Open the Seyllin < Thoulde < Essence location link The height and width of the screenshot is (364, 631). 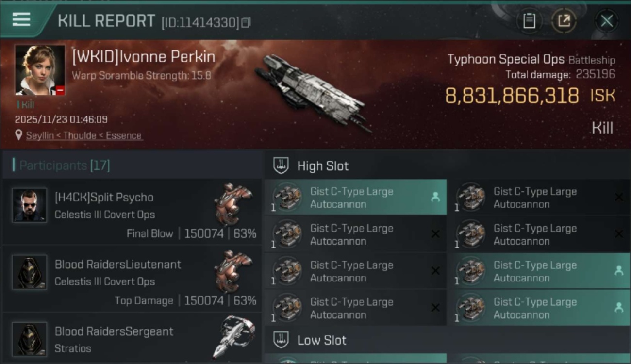[x=83, y=136]
